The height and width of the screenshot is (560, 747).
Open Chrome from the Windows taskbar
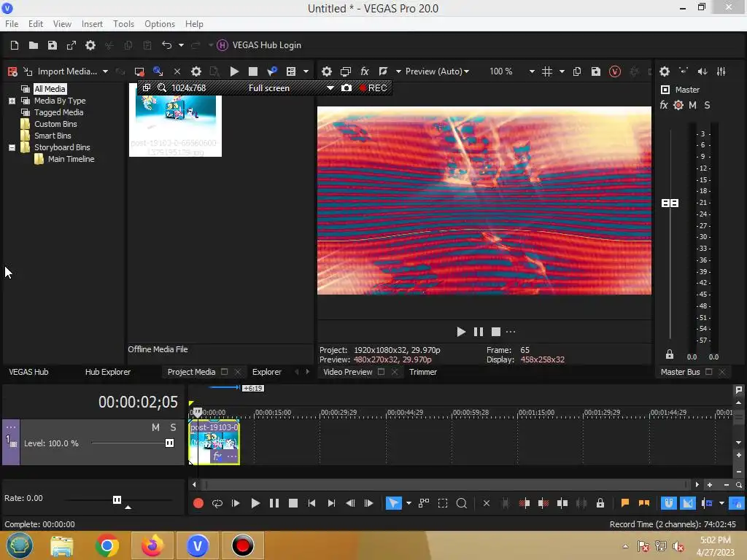tap(107, 545)
